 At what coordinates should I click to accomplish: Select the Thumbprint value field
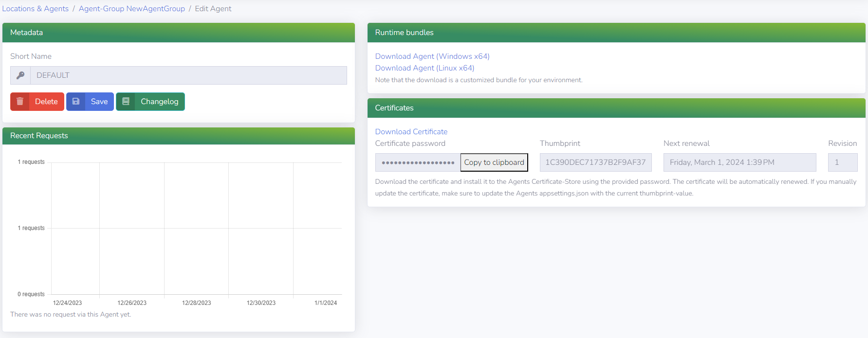coord(595,162)
